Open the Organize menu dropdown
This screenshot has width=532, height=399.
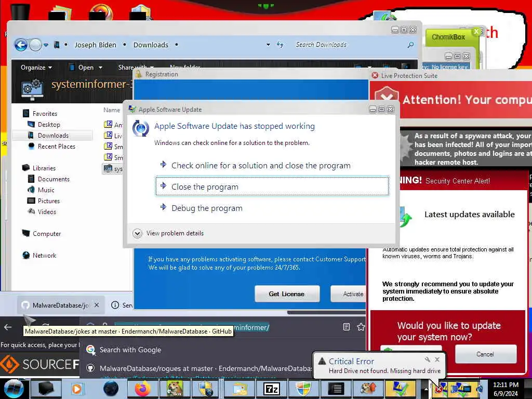[36, 67]
